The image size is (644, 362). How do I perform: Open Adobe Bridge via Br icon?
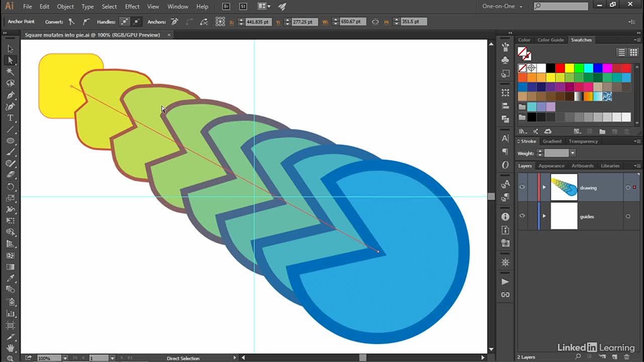click(x=226, y=7)
